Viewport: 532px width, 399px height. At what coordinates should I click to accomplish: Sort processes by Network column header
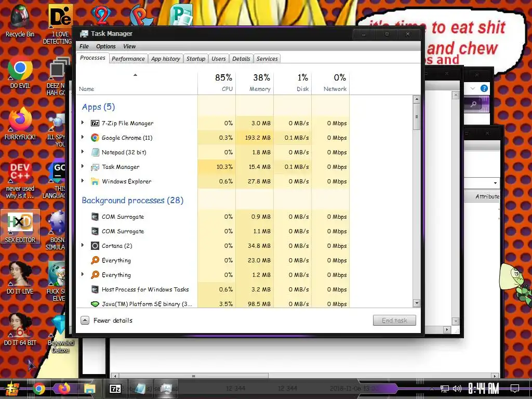click(330, 83)
